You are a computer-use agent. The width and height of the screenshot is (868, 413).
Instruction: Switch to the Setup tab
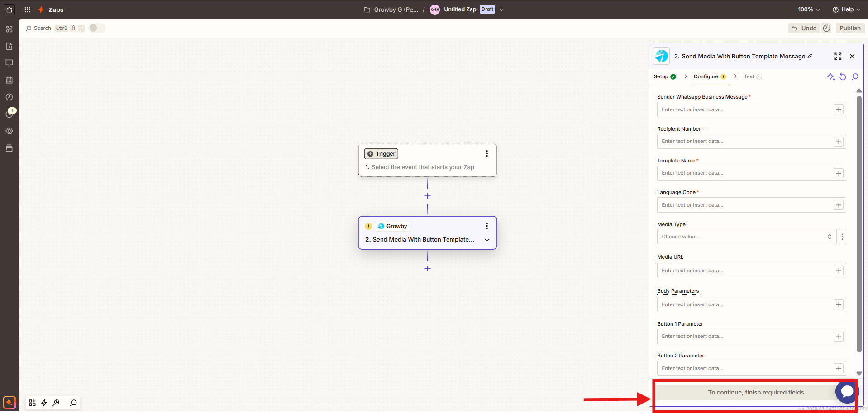665,76
